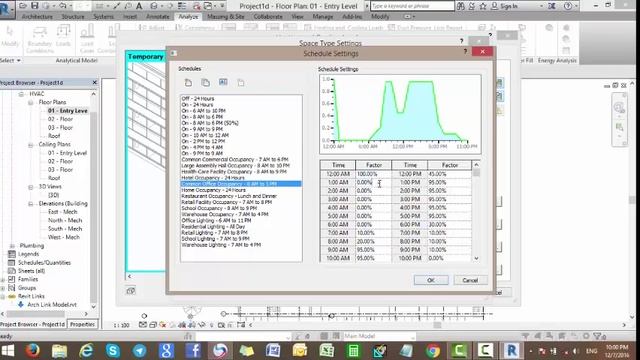Click the Windows Start button
The height and width of the screenshot is (360, 640).
pyautogui.click(x=7, y=351)
